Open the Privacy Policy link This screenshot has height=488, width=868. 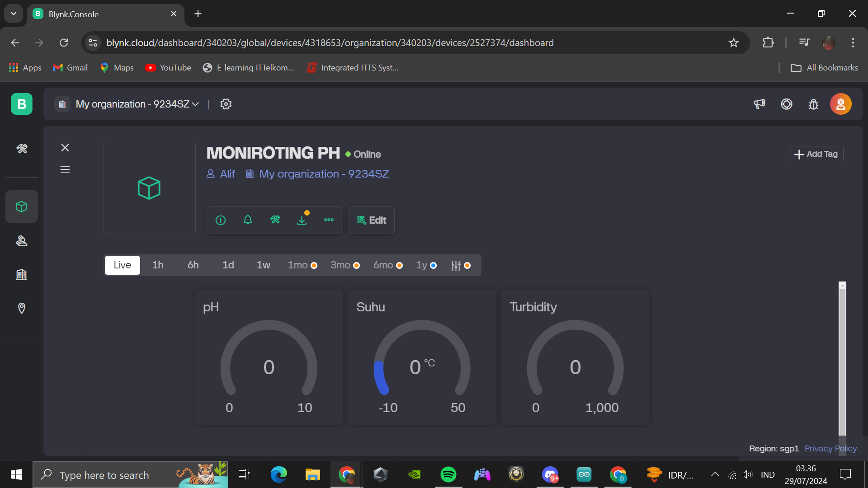tap(830, 448)
